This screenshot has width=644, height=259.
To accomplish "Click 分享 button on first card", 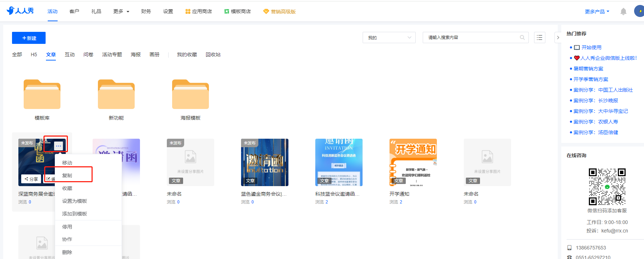I will (31, 179).
